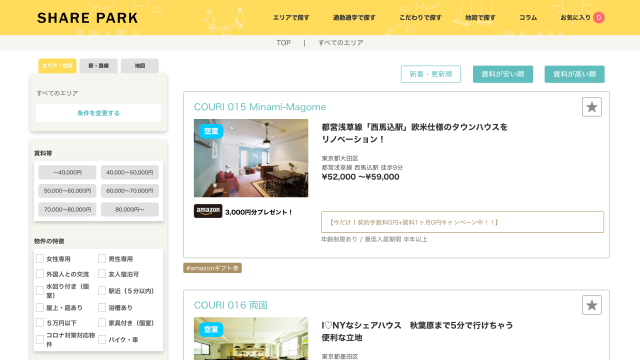Sort by 賃料が安い順

pos(503,74)
